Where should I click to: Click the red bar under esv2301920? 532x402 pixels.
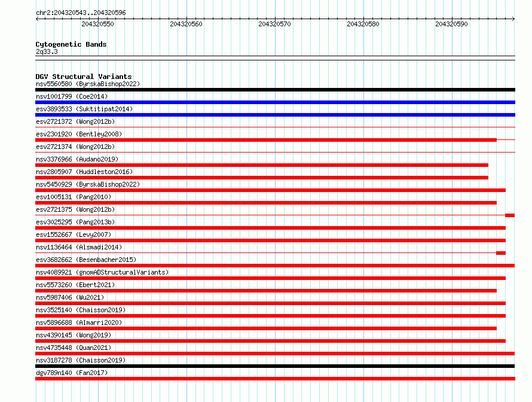point(266,140)
